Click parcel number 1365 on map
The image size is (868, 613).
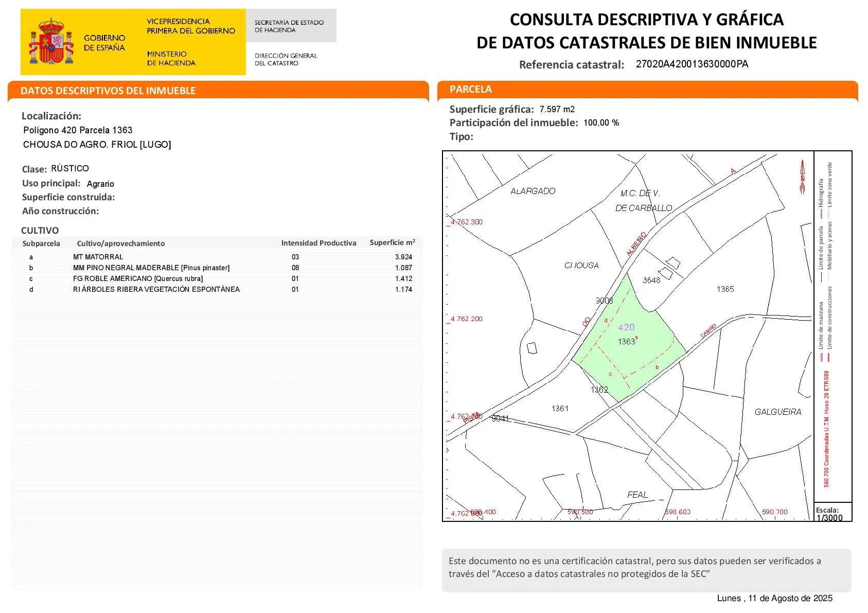tap(725, 289)
